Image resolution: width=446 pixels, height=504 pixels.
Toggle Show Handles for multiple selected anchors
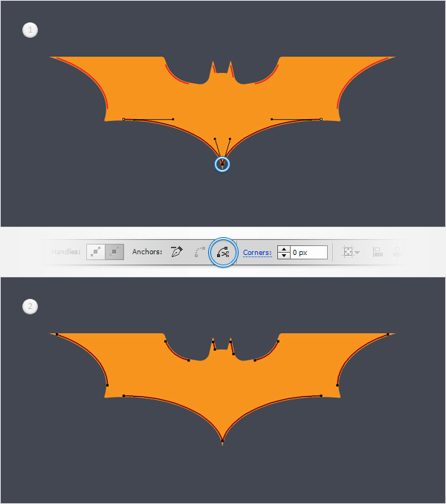coord(96,252)
